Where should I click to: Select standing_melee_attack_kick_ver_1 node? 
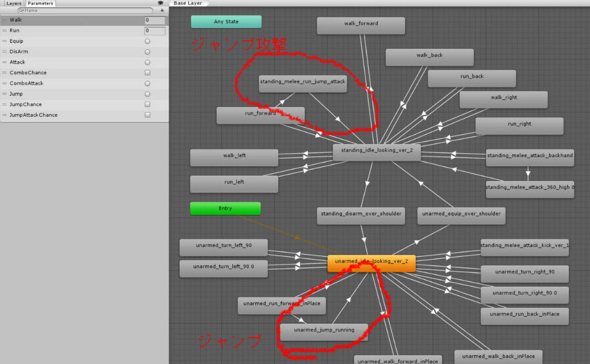coord(524,248)
